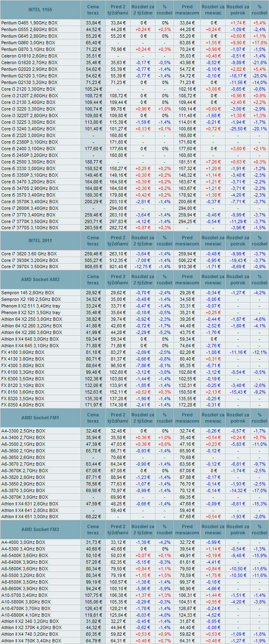Click the 505,27 € current price cell
This screenshot has width=269, height=644.
click(93, 260)
